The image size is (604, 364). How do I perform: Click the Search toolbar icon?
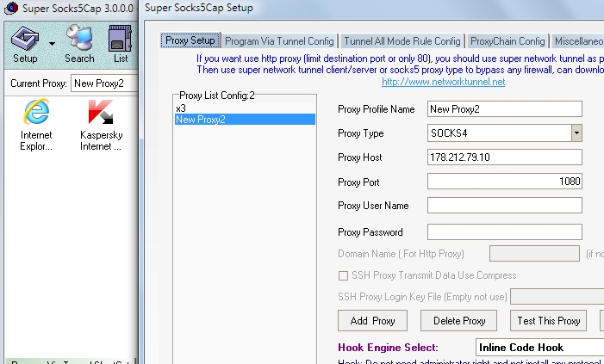79,44
